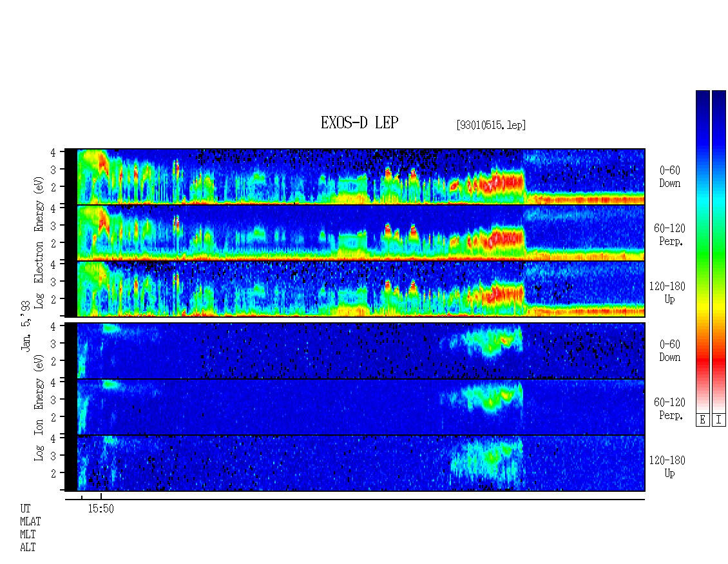Select the 60-120 Perp. label beside electron panel
The height and width of the screenshot is (564, 728).
point(669,235)
